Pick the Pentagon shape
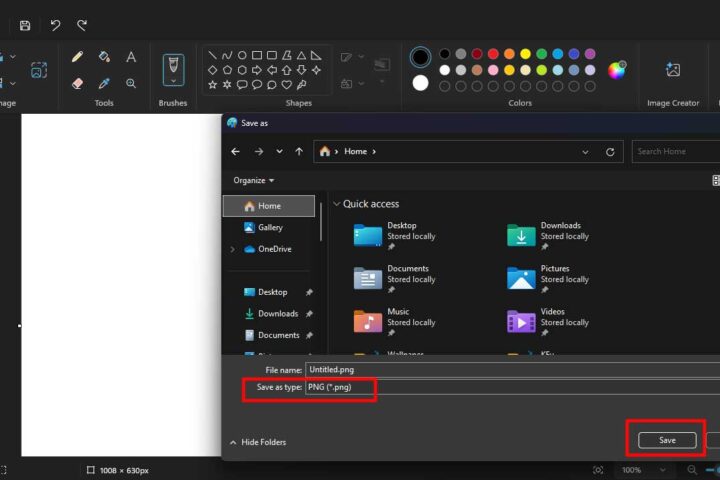The height and width of the screenshot is (480, 720). (227, 70)
